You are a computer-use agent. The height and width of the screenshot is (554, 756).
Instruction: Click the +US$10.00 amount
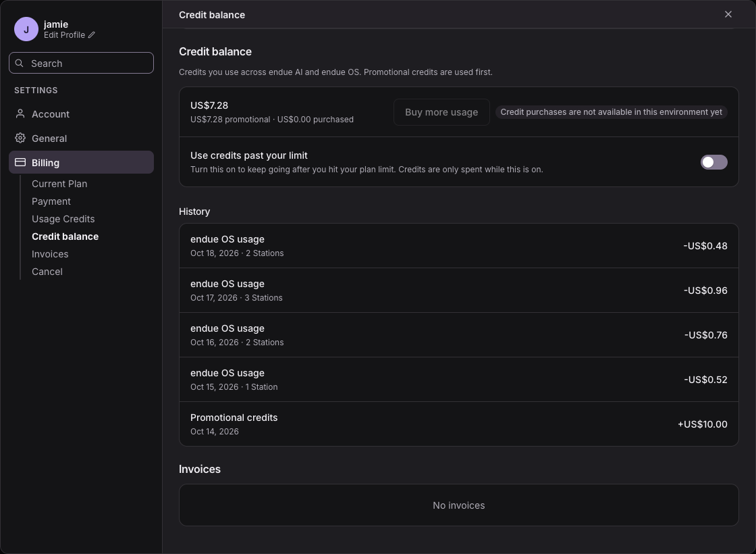click(x=703, y=424)
